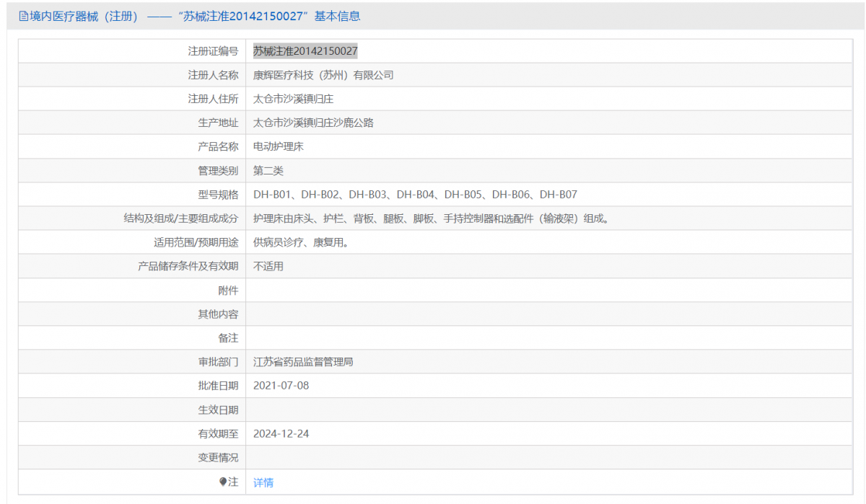Click the 有效期至 label
The height and width of the screenshot is (504, 866).
pos(218,433)
